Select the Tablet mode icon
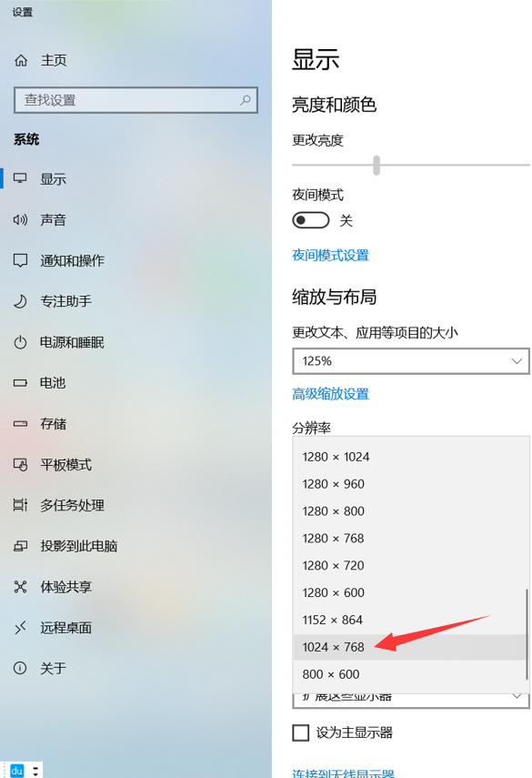Screen dimensions: 532x778 point(20,465)
